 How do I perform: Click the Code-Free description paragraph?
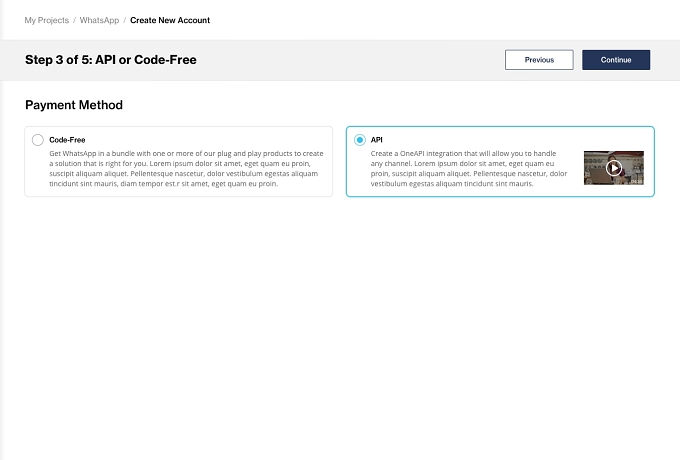(186, 168)
